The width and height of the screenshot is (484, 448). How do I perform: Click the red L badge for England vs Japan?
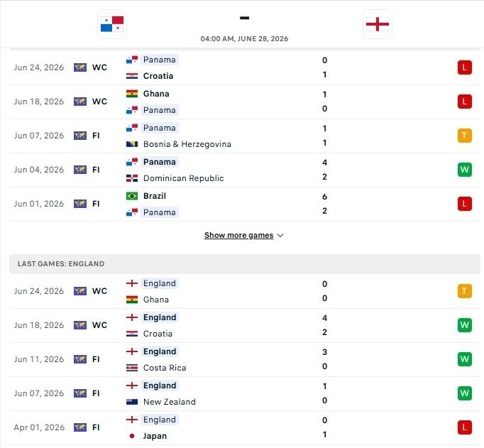(x=465, y=427)
